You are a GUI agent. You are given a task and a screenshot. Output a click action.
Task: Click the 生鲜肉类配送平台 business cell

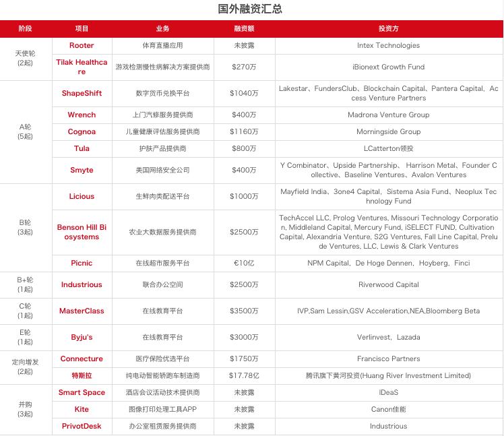click(162, 197)
